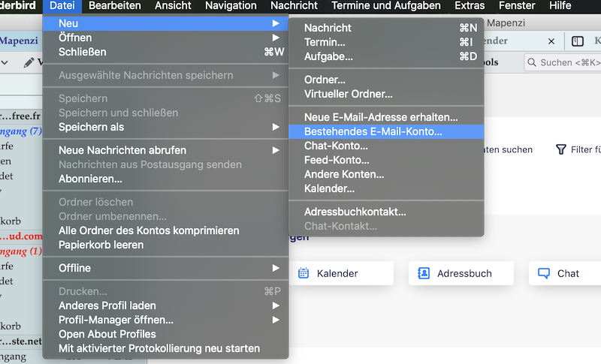The width and height of the screenshot is (601, 364).
Task: Select Feed-Konto... entry
Action: tap(386, 160)
